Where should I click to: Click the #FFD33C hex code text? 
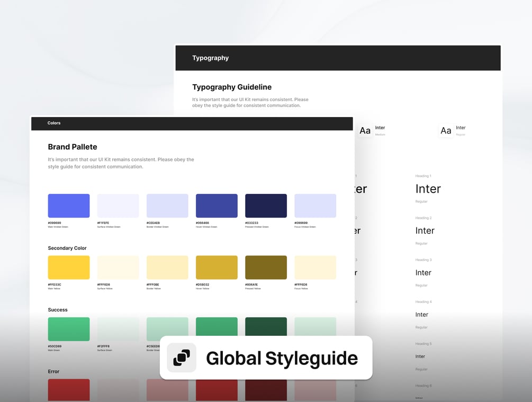pyautogui.click(x=55, y=285)
